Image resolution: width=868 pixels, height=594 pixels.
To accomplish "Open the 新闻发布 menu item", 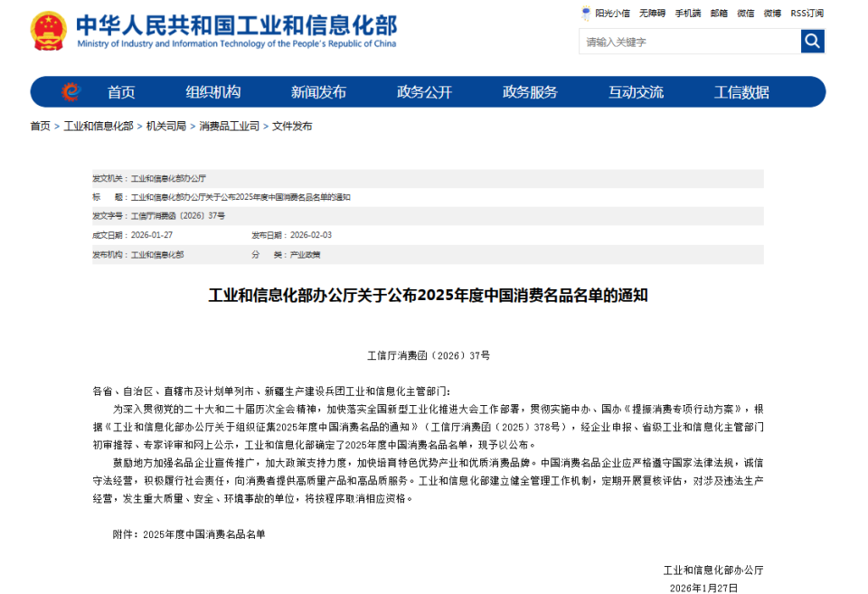I will click(316, 91).
